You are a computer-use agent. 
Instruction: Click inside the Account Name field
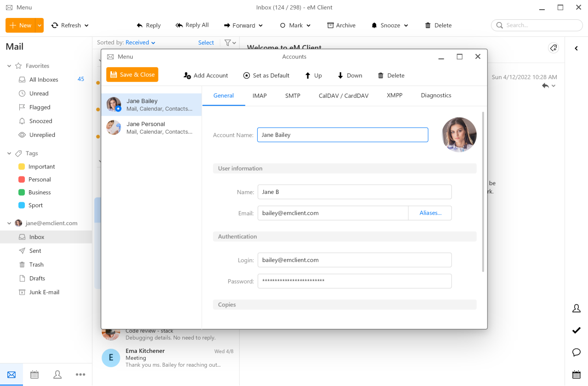(342, 135)
